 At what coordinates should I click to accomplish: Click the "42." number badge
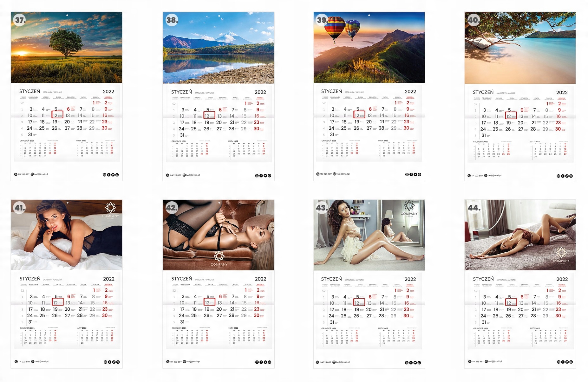(x=172, y=208)
